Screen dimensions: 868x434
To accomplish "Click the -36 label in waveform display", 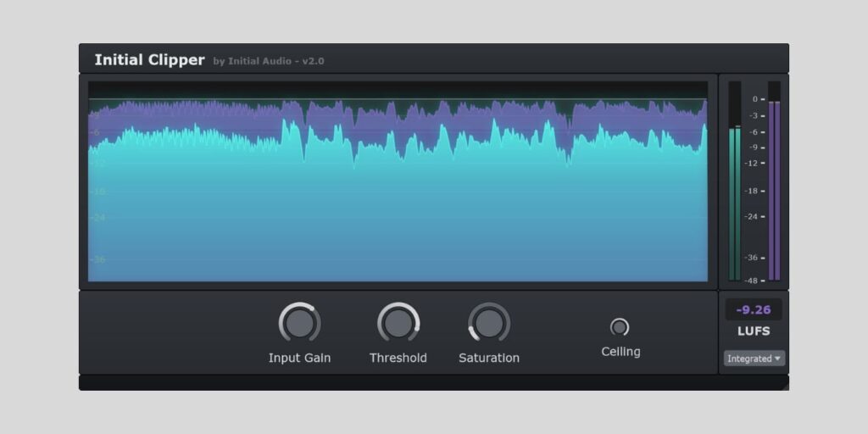I will point(99,259).
